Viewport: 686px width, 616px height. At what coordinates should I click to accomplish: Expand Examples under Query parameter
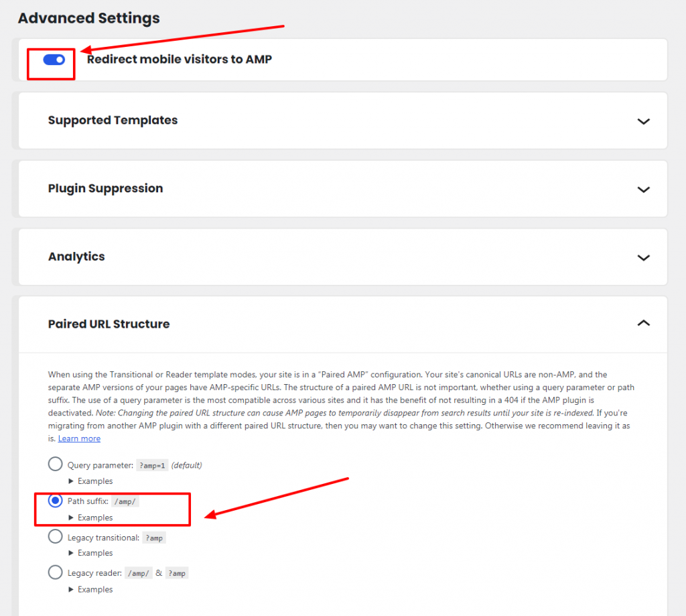point(90,481)
